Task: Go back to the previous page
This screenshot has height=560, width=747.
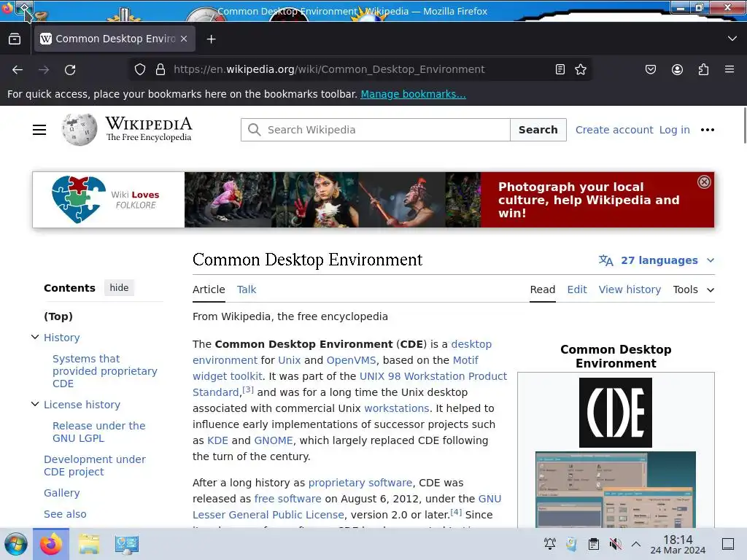Action: coord(18,69)
